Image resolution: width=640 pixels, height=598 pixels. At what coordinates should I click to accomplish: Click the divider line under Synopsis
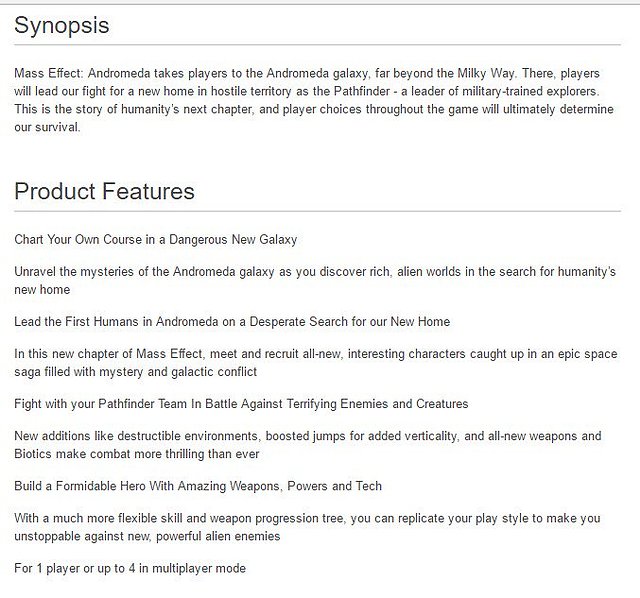click(318, 44)
